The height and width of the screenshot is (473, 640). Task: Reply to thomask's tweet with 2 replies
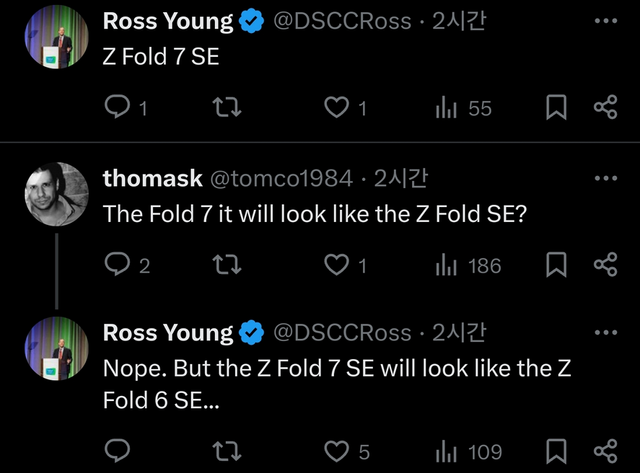point(118,265)
